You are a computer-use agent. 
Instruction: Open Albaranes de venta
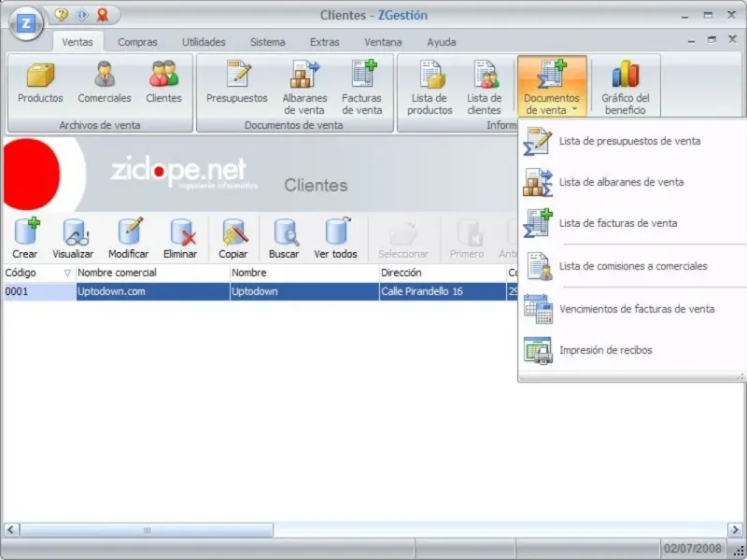pyautogui.click(x=304, y=87)
